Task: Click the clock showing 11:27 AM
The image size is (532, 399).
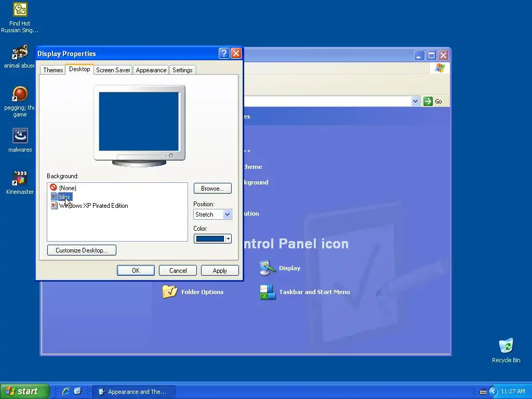Action: [x=513, y=392]
